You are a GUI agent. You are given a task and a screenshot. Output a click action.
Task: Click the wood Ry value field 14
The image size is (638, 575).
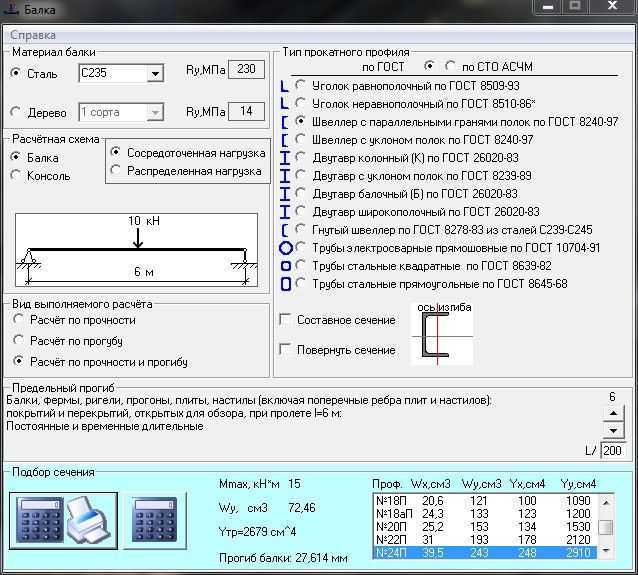click(x=246, y=112)
